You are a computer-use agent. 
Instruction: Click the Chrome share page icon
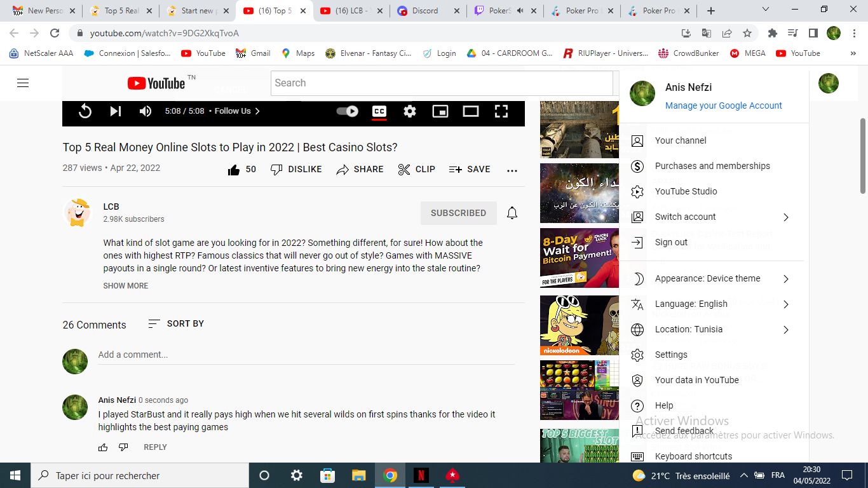tap(727, 33)
